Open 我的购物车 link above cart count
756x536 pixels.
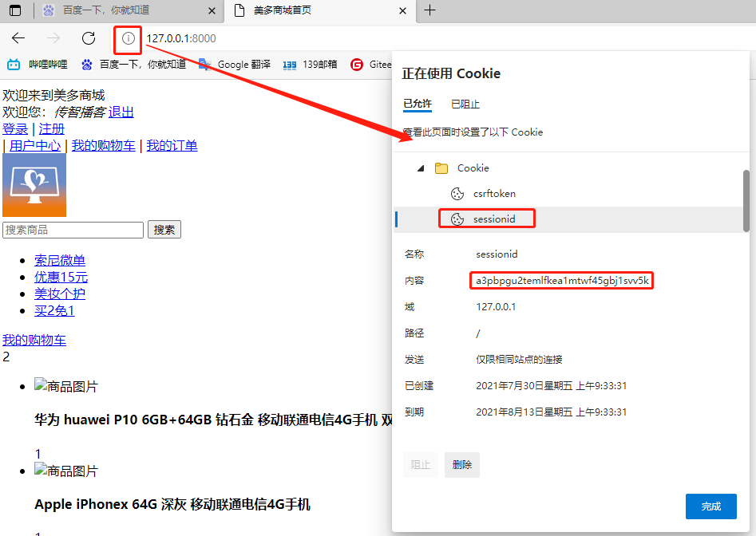click(34, 340)
